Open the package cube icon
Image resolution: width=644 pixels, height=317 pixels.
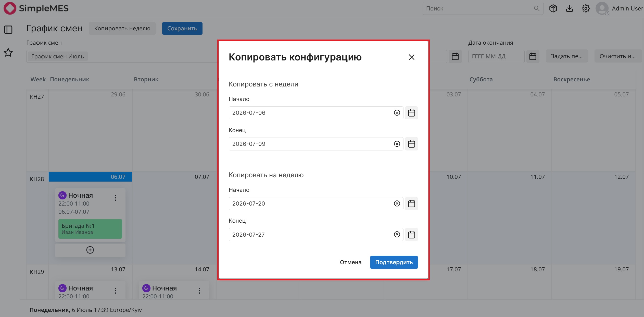tap(553, 8)
